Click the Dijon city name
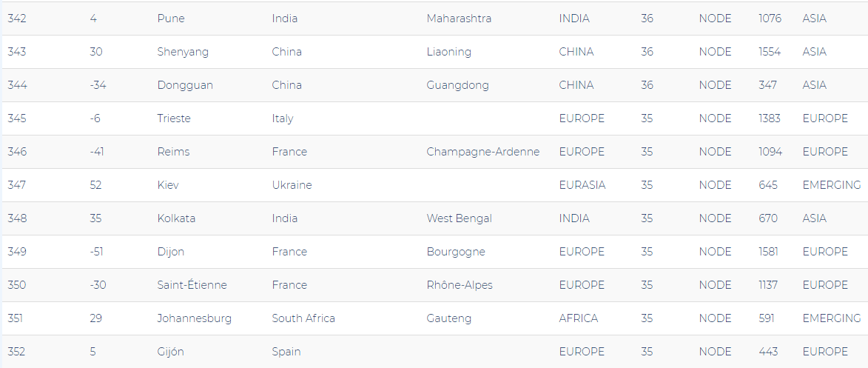This screenshot has height=368, width=868. [171, 252]
